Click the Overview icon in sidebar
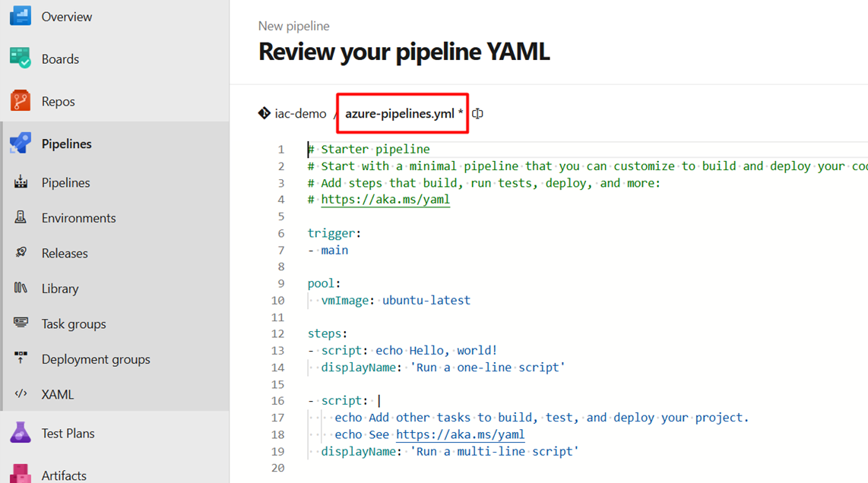Viewport: 868px width, 483px height. [21, 16]
